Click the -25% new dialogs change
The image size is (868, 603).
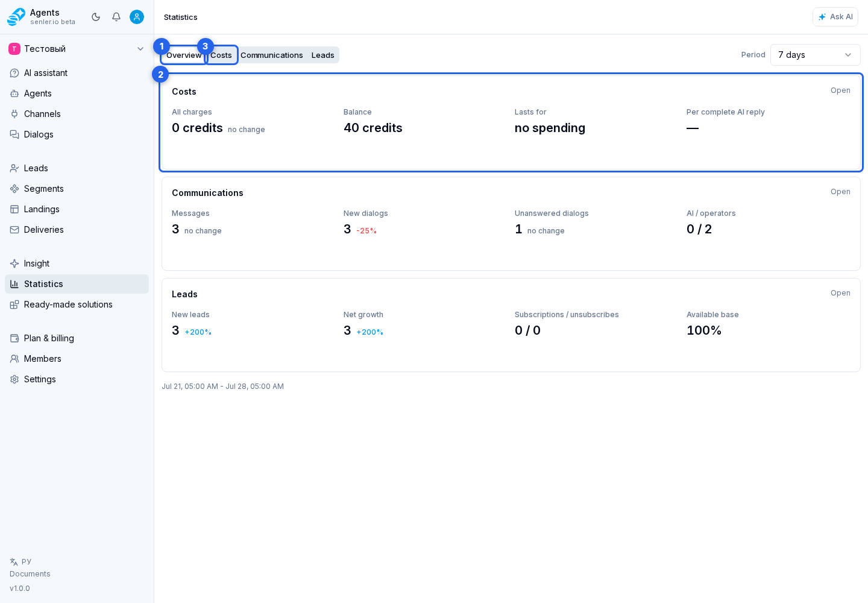(366, 231)
